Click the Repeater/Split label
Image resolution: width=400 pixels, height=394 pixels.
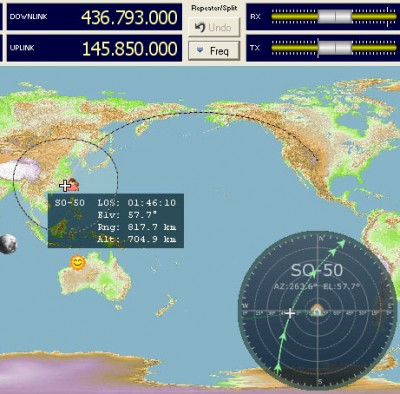pos(214,8)
